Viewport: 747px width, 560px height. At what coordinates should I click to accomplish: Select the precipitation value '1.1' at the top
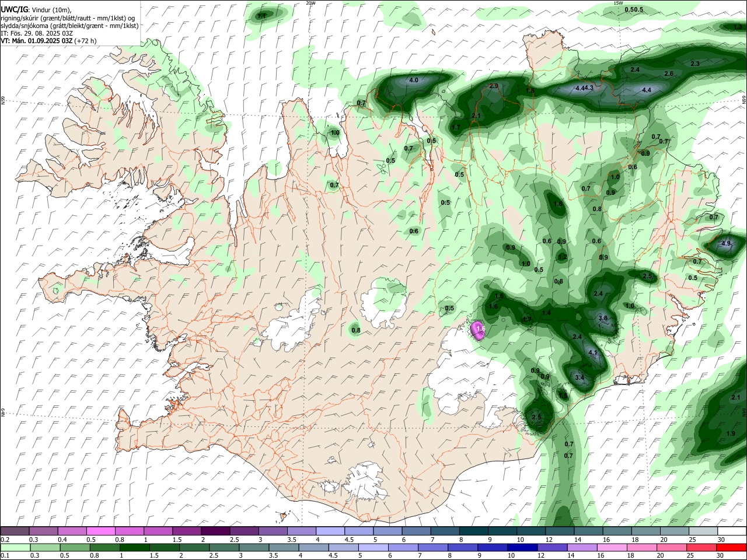point(262,16)
